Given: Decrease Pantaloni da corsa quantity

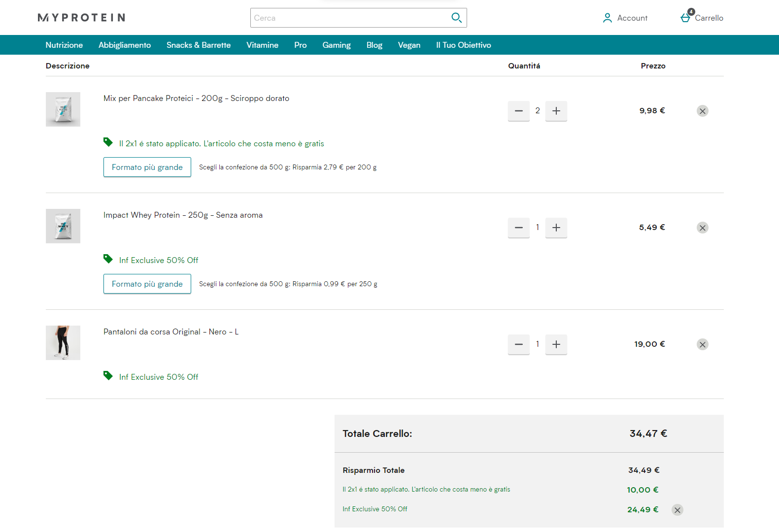Looking at the screenshot, I should 518,344.
